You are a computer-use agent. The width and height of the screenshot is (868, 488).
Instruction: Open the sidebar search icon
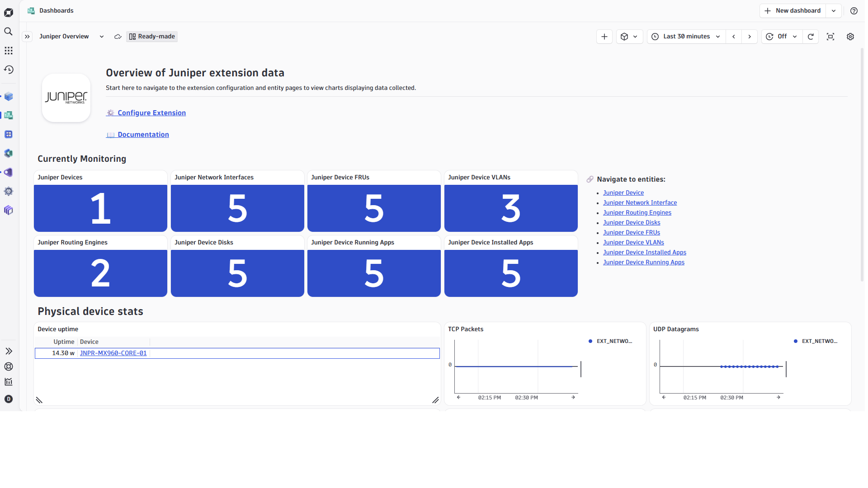click(x=9, y=31)
